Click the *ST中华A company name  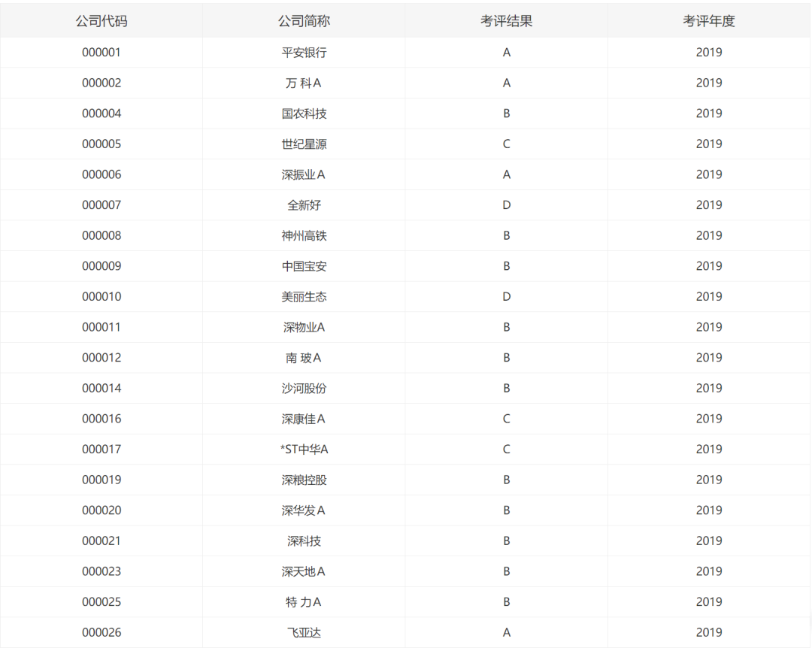click(x=304, y=450)
